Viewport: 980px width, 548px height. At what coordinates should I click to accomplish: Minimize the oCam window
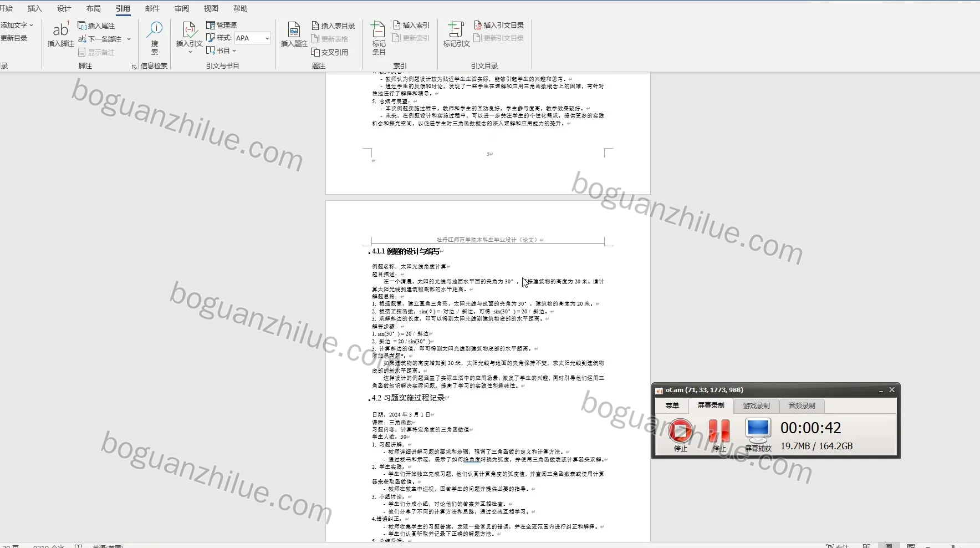(881, 390)
